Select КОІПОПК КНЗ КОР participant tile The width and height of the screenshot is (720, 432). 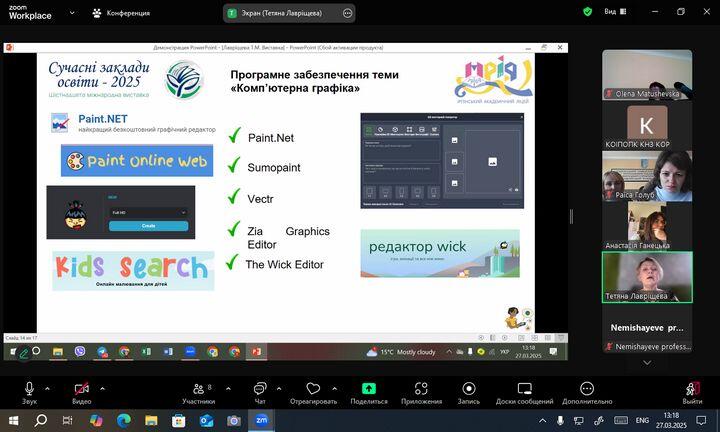click(x=647, y=126)
